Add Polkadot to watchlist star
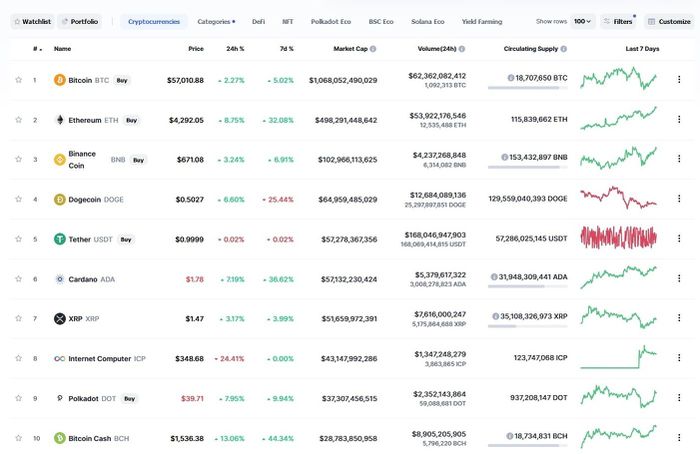Screen dimensions: 700x454 point(18,398)
